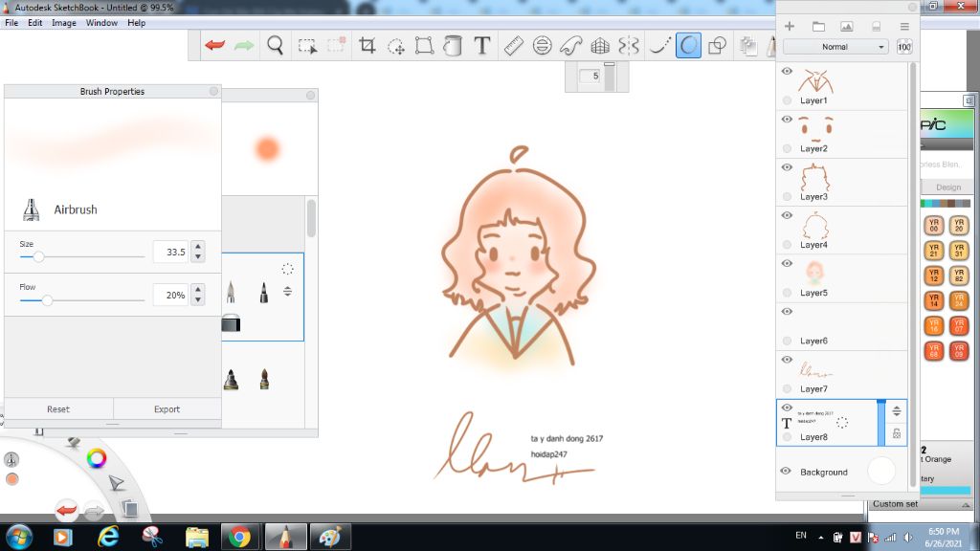Open the Perspective Guides tool
The width and height of the screenshot is (980, 551).
[x=600, y=45]
